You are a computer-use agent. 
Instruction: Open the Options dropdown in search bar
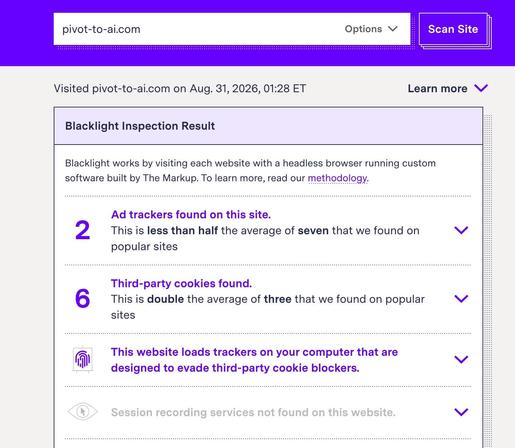[x=371, y=29]
